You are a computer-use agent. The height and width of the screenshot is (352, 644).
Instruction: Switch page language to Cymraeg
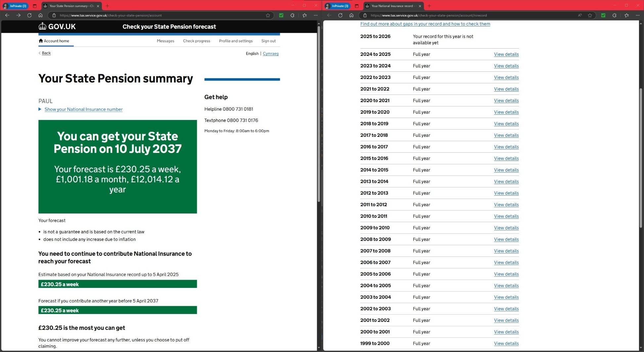pyautogui.click(x=271, y=54)
